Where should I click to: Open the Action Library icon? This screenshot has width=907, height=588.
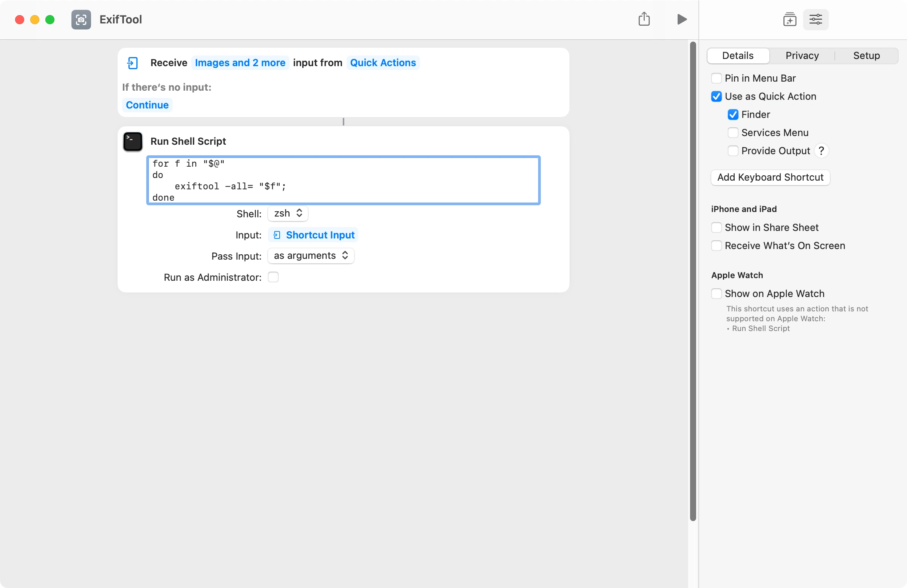coord(789,19)
